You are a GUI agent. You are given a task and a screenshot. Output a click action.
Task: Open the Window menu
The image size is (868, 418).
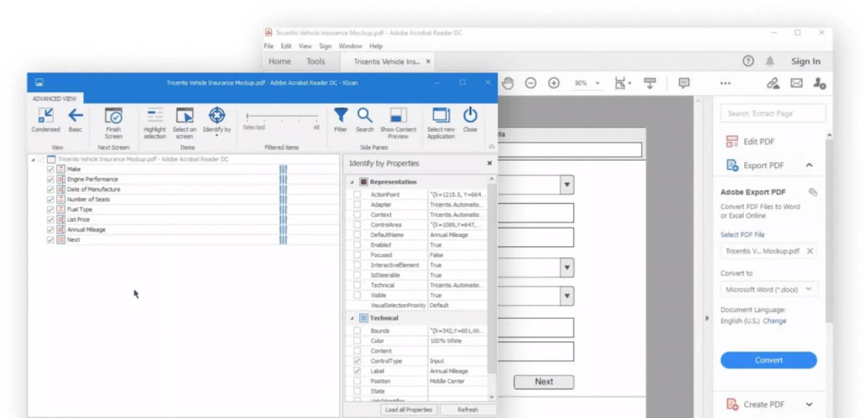click(x=350, y=46)
